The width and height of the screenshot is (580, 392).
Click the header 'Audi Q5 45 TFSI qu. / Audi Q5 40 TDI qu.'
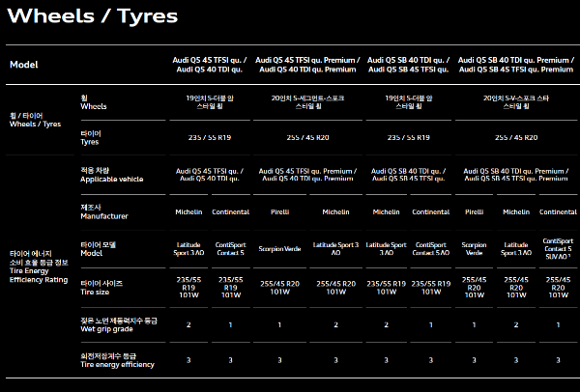(x=210, y=65)
